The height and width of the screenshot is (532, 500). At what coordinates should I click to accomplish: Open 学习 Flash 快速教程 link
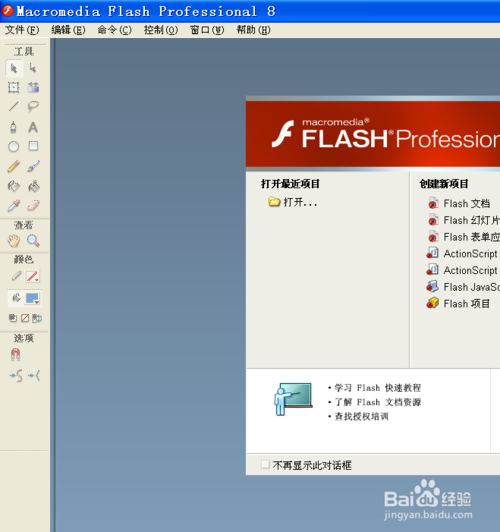[378, 387]
